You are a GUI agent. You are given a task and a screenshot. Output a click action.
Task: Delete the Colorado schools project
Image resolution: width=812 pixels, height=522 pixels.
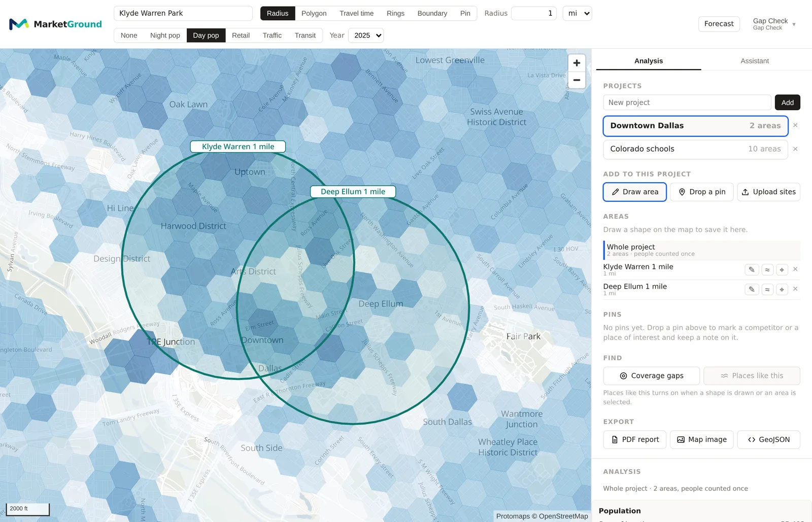tap(795, 149)
